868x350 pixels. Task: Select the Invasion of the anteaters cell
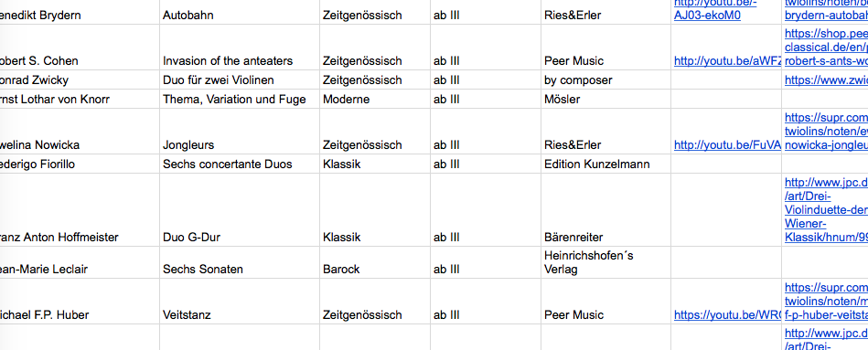point(240,47)
